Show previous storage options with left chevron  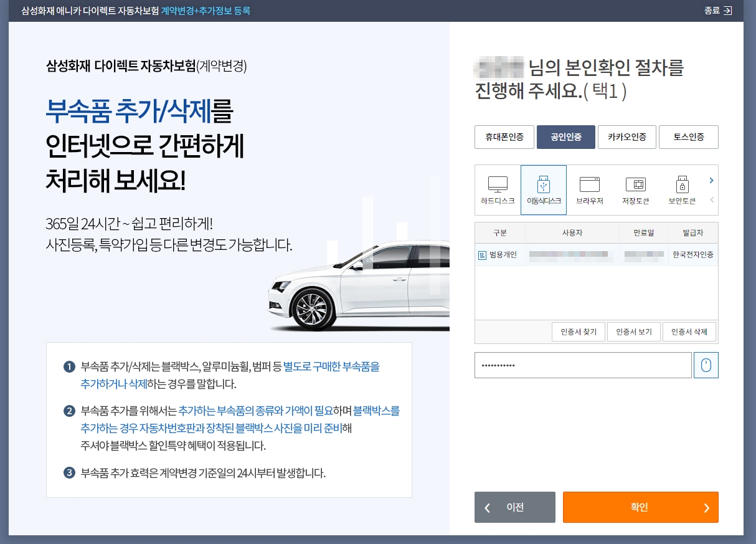(x=711, y=200)
